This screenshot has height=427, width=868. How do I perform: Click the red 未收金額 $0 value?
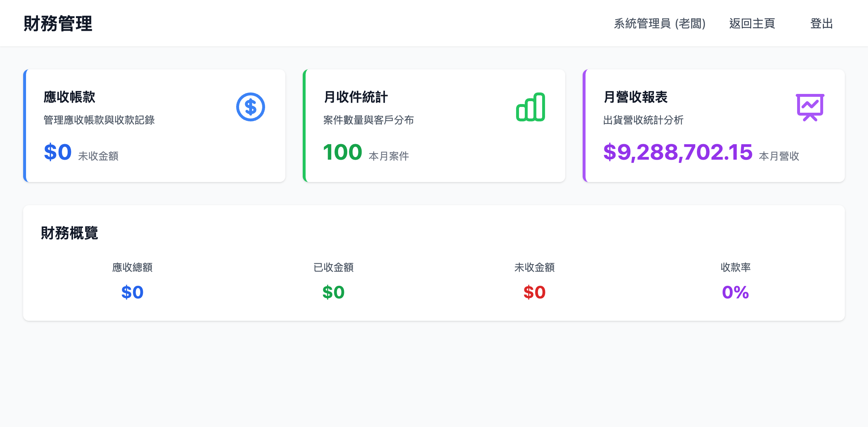coord(535,292)
